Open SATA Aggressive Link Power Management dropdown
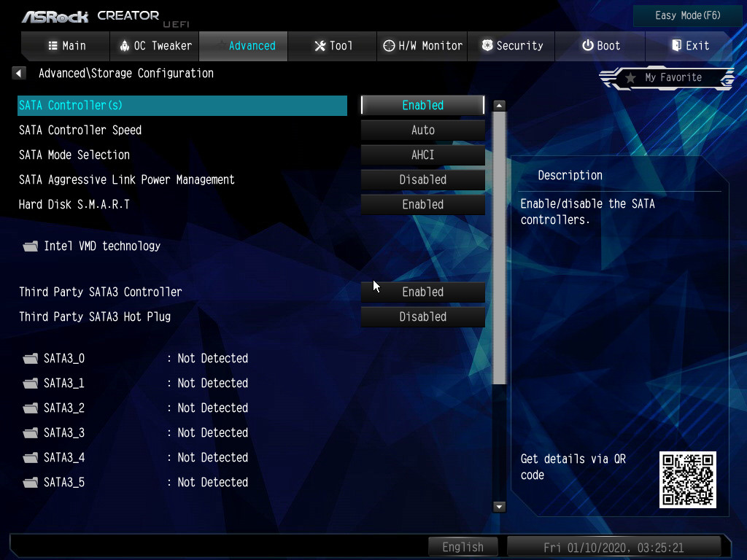 point(422,179)
